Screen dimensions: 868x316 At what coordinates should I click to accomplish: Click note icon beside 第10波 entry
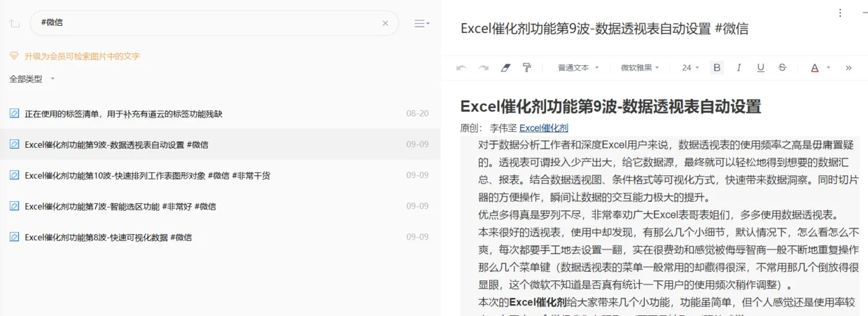(14, 175)
